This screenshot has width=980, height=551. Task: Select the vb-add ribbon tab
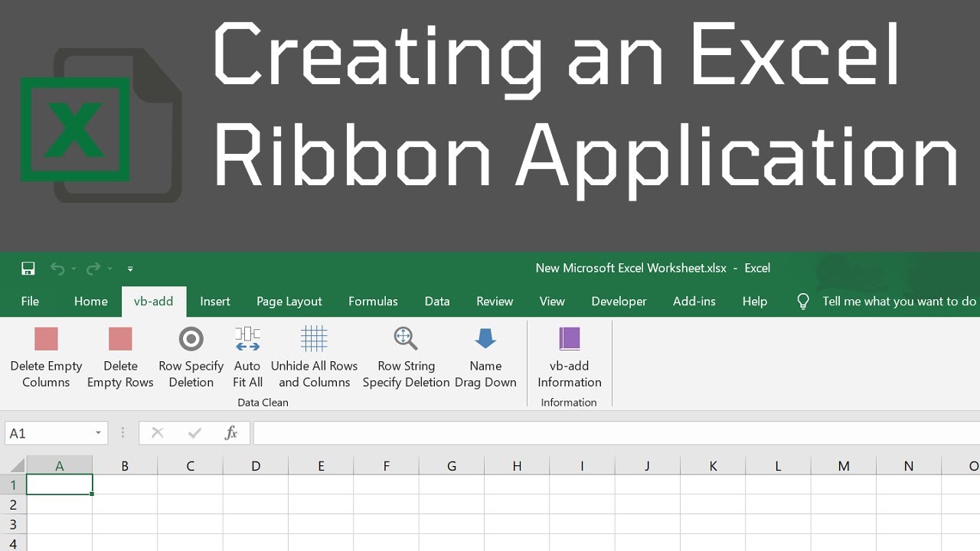pyautogui.click(x=153, y=302)
